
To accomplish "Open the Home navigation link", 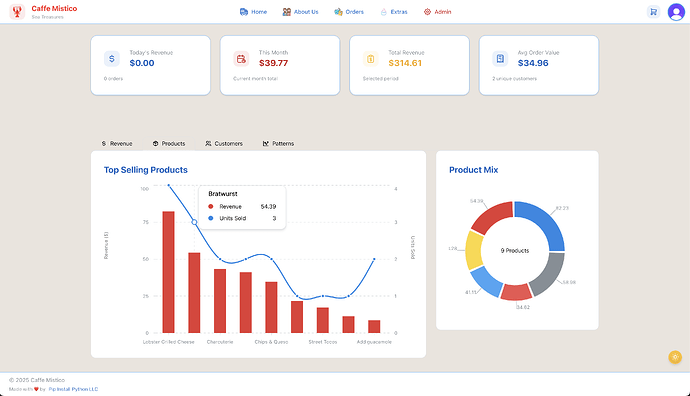I will tap(253, 12).
